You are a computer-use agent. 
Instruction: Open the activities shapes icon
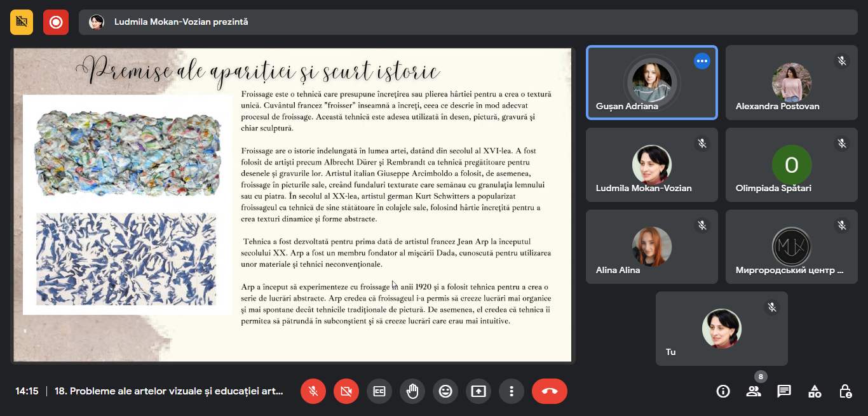pos(815,391)
